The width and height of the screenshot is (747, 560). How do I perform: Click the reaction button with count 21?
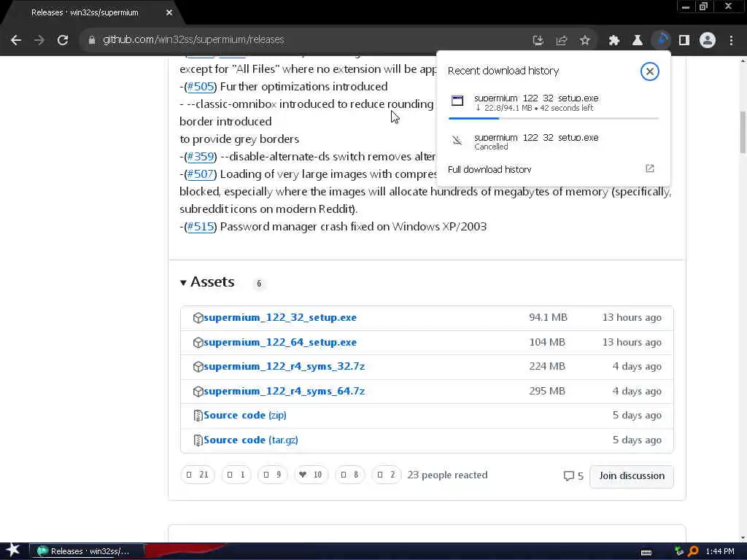pyautogui.click(x=198, y=475)
